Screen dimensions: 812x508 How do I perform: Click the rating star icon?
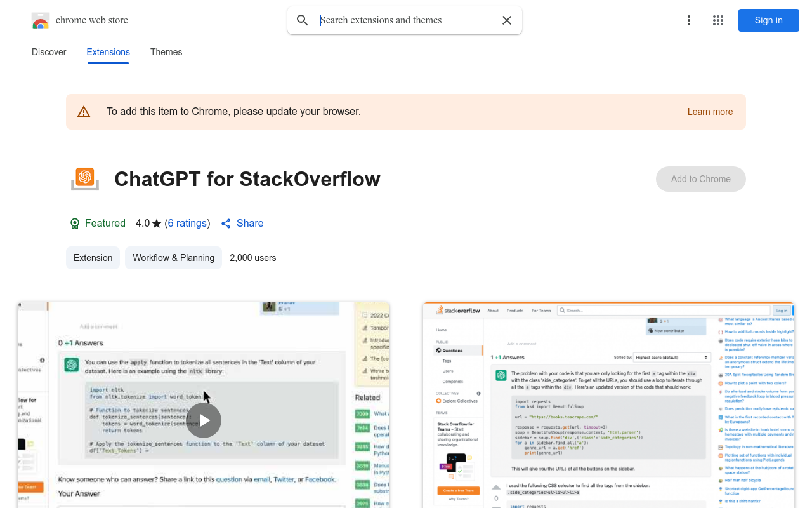[x=157, y=224]
